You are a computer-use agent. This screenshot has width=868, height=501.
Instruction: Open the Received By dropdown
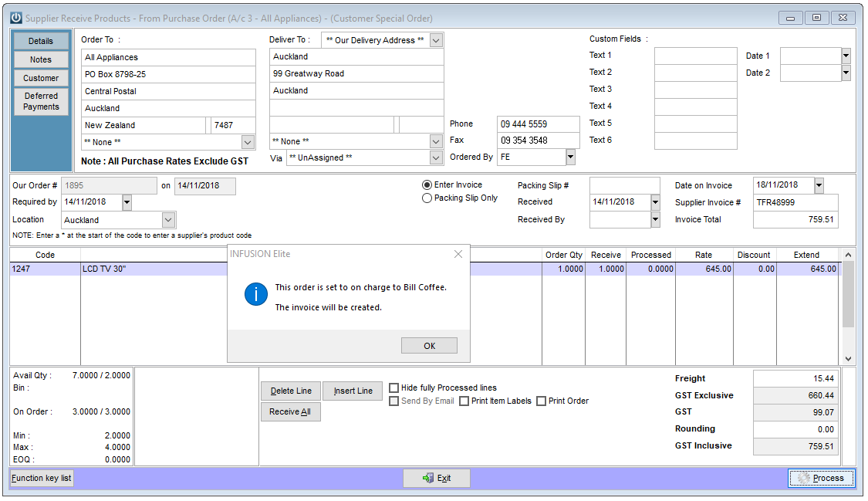655,220
